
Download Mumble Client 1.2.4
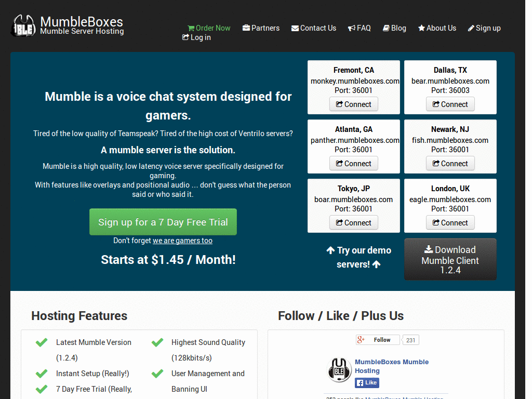(450, 259)
